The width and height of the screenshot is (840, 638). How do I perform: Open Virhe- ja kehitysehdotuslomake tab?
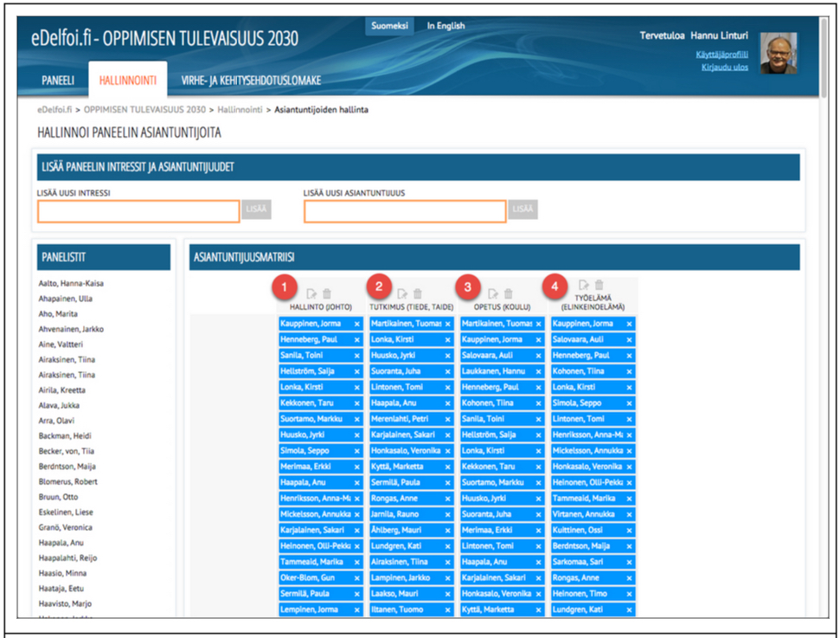[x=251, y=81]
